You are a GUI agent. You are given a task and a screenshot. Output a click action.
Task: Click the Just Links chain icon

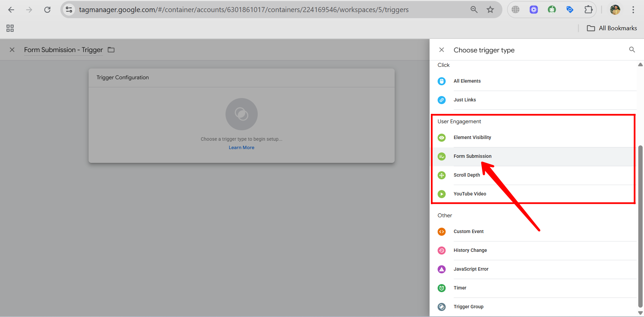coord(442,100)
